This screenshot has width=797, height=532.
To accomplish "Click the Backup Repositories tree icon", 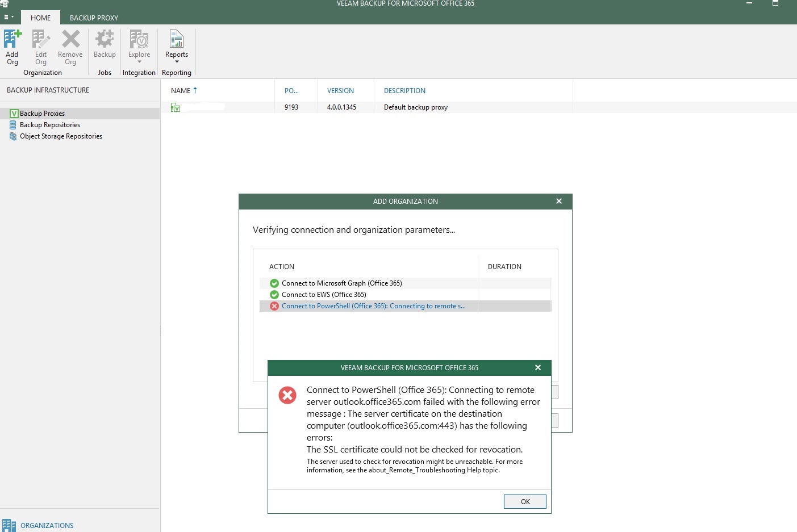I will tap(13, 125).
